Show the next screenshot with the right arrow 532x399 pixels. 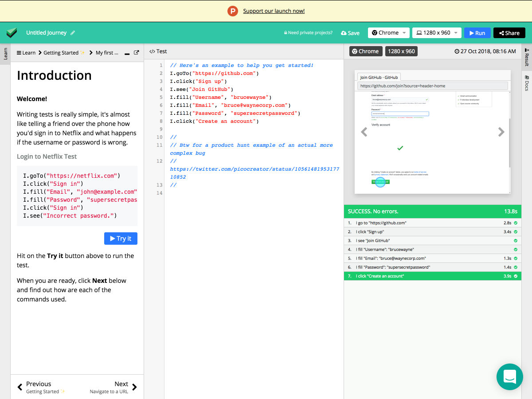[501, 132]
